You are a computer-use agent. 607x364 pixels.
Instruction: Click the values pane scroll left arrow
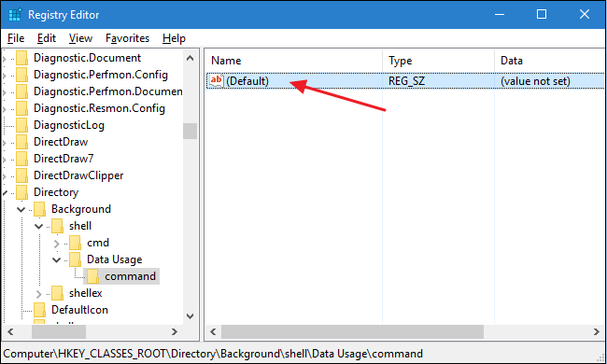(x=213, y=332)
